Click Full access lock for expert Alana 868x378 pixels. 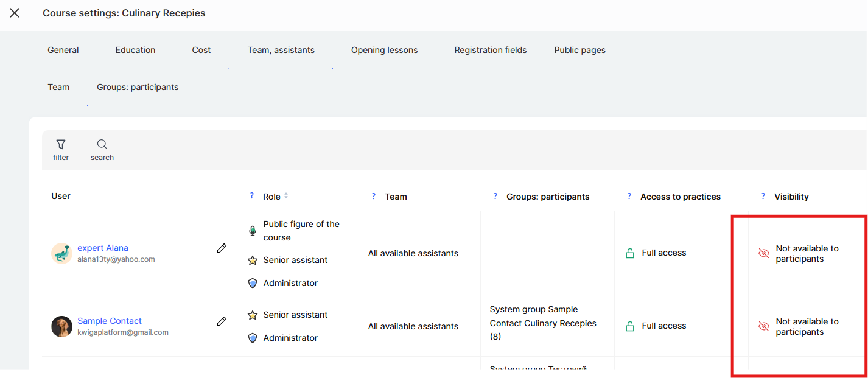click(630, 253)
